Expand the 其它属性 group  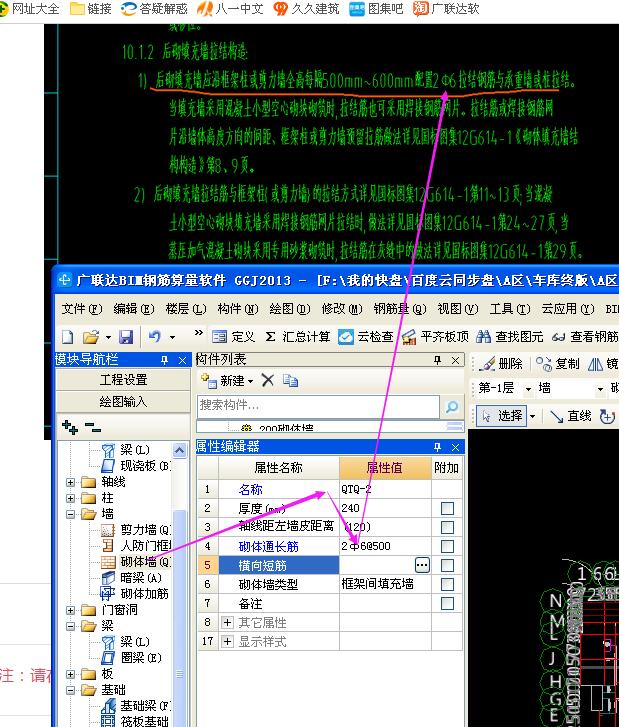coord(227,622)
